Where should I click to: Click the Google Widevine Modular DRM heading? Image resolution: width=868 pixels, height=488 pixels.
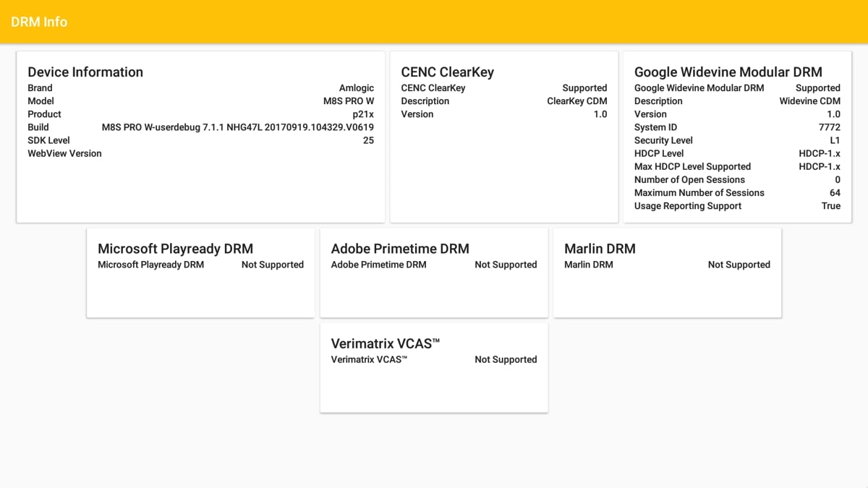tap(728, 72)
